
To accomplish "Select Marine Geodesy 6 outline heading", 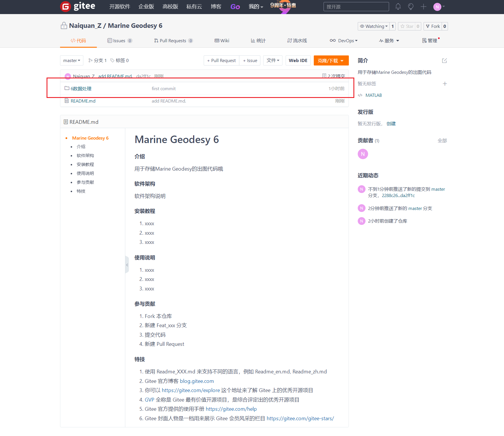I will [90, 138].
